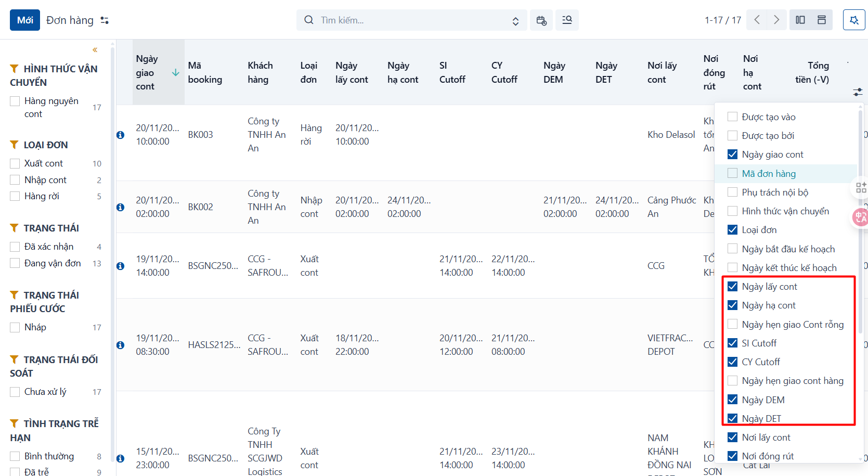Image resolution: width=868 pixels, height=476 pixels.
Task: Switch to the list view icon
Action: 822,20
